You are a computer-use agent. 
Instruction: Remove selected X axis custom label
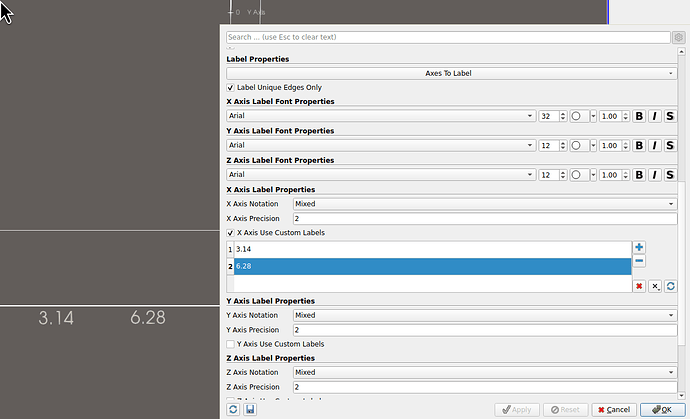point(639,261)
